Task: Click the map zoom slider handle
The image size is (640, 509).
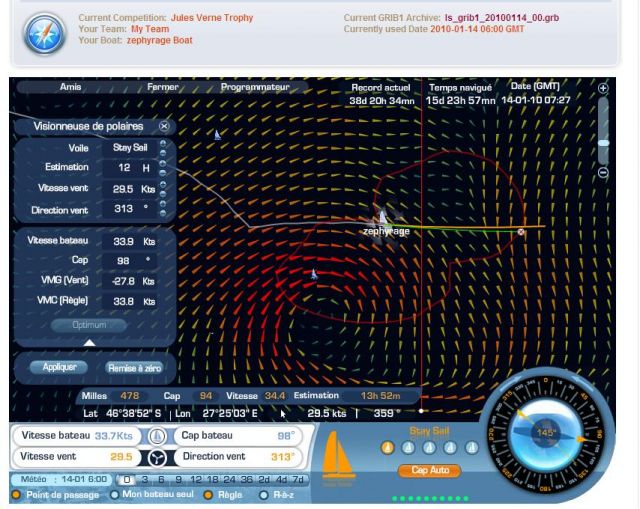Action: tap(603, 143)
